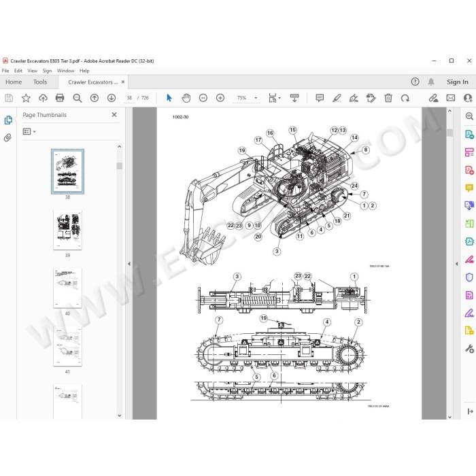Click the Save file icon
Viewport: 476px width, 476px height.
9,98
